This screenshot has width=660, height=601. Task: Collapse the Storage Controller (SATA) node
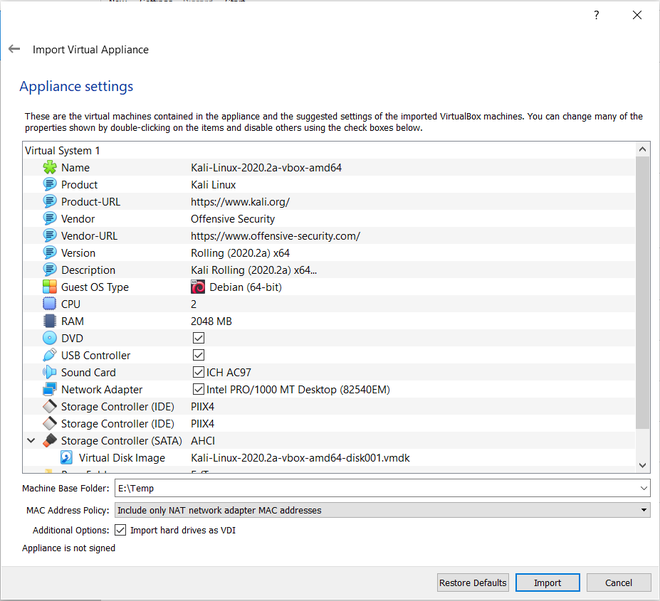click(31, 441)
